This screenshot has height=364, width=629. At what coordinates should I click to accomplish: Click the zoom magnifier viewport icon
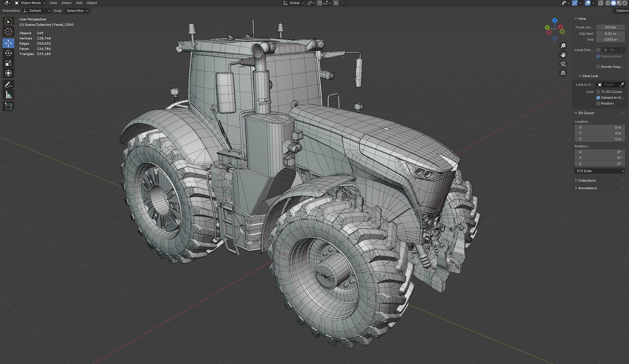563,46
